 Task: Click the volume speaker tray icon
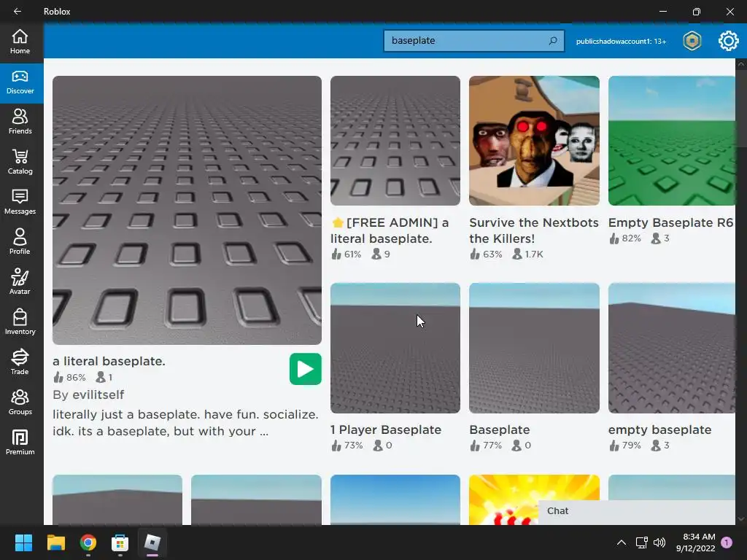(659, 542)
